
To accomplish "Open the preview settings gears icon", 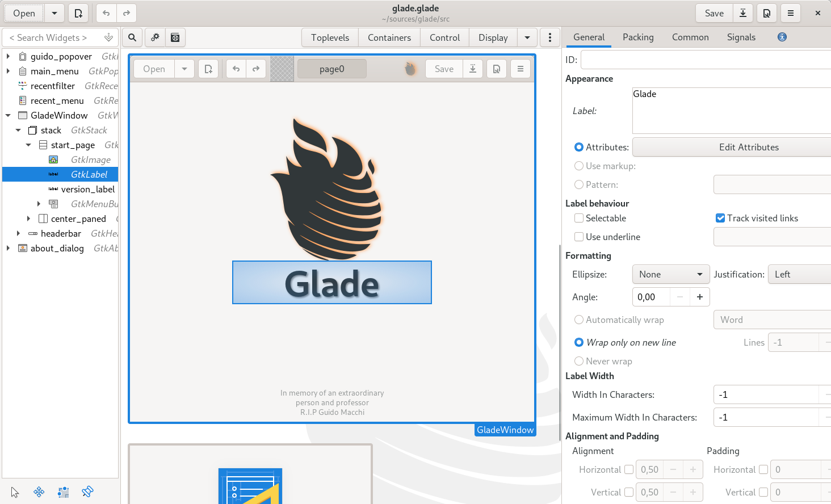I will pos(155,37).
